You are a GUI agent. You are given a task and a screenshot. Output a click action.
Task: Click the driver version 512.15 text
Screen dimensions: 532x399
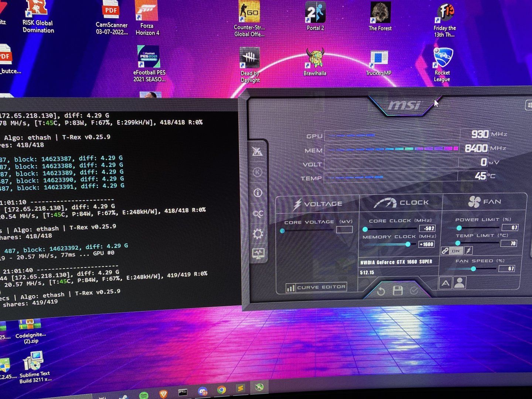click(x=367, y=273)
